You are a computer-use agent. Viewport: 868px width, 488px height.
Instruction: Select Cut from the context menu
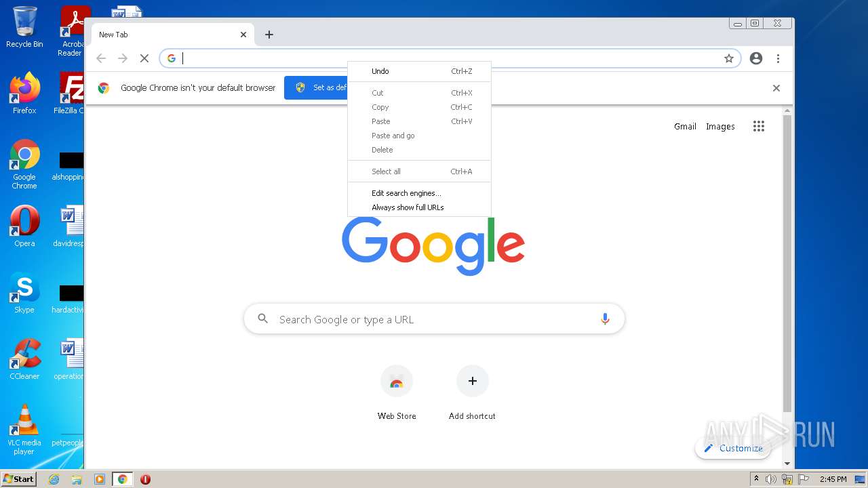[x=419, y=93]
